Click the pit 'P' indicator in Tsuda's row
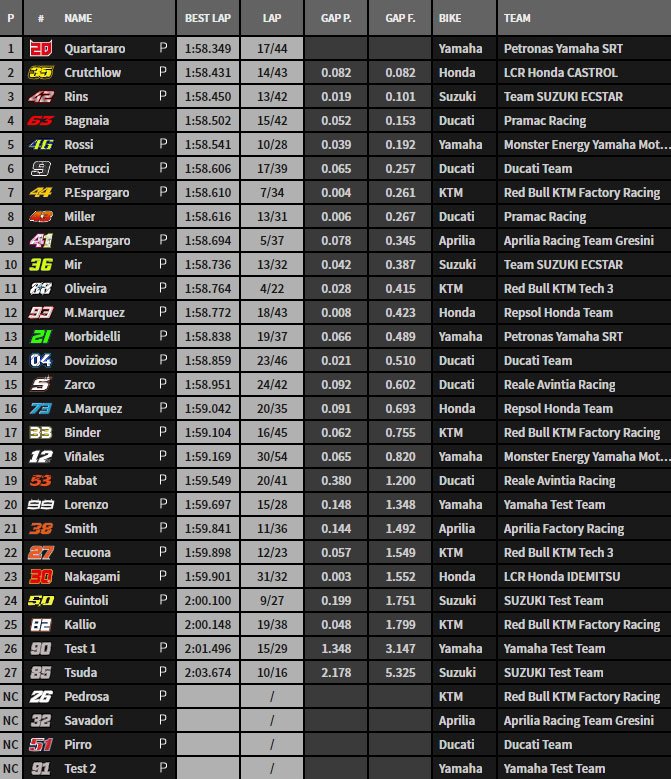 [x=163, y=672]
